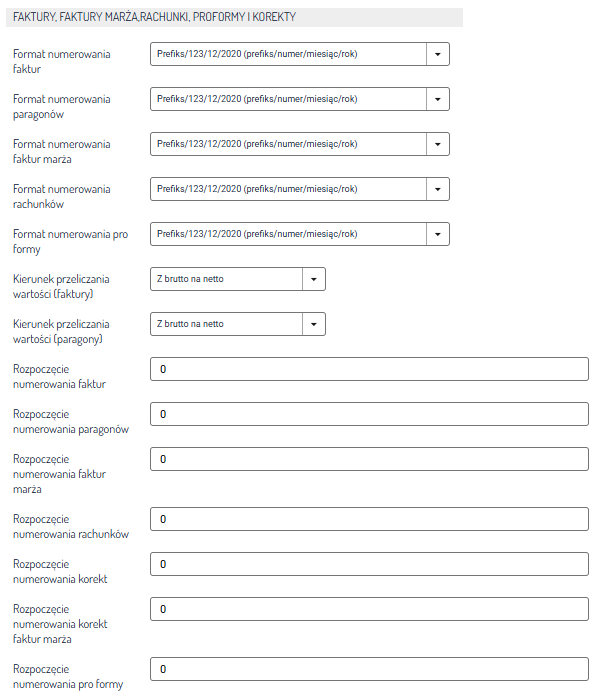Focus the Rozpoczęcie numerowania korekt input

(x=369, y=564)
